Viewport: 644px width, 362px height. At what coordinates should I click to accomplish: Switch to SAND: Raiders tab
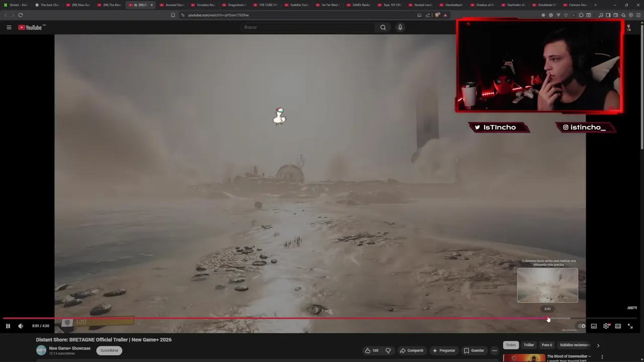click(x=358, y=5)
